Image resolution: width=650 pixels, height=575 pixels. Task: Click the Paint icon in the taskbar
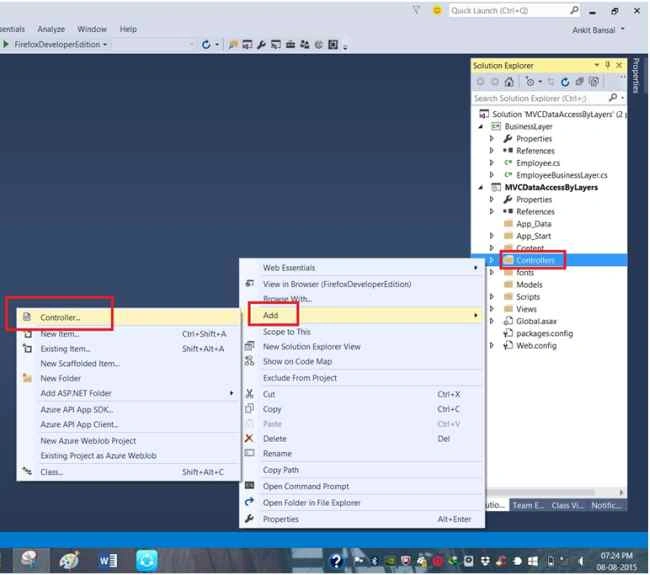point(69,560)
